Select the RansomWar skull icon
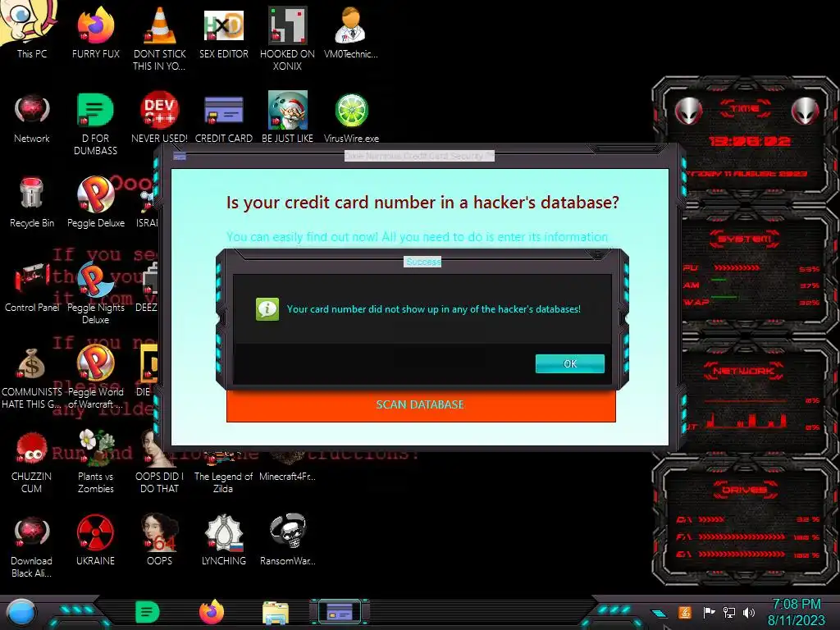The image size is (840, 630). point(287,540)
